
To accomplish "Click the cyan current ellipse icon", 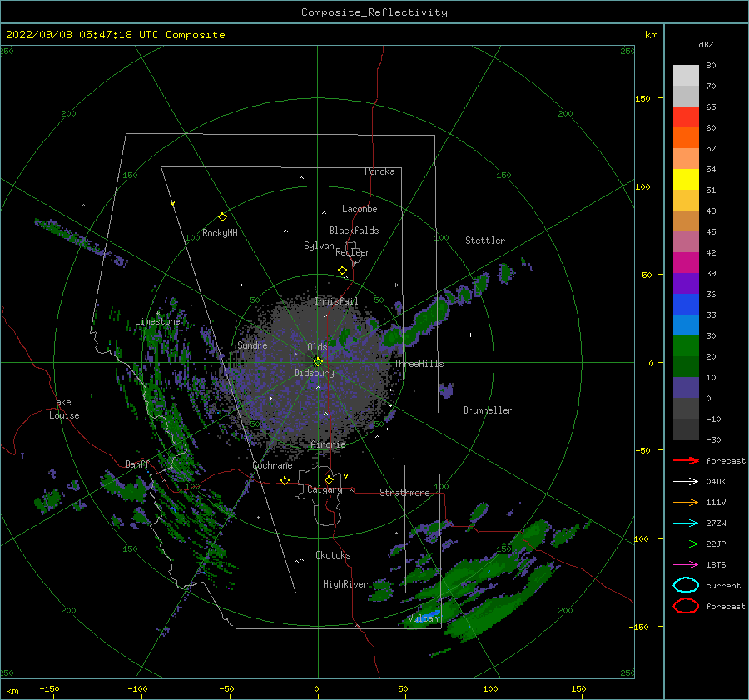I will pyautogui.click(x=686, y=585).
